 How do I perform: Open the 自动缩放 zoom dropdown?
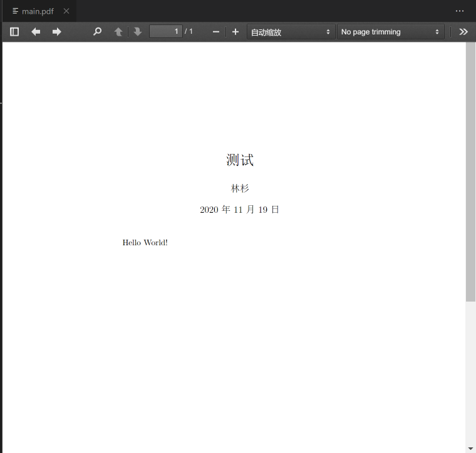tap(291, 32)
